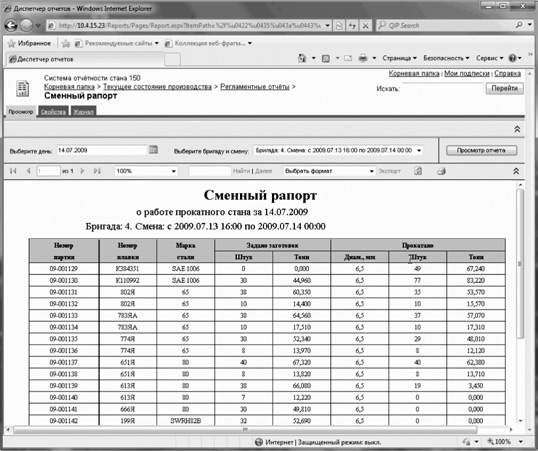The image size is (538, 451).
Task: Click the horizontal scrollbar at bottom
Action: tap(245, 430)
